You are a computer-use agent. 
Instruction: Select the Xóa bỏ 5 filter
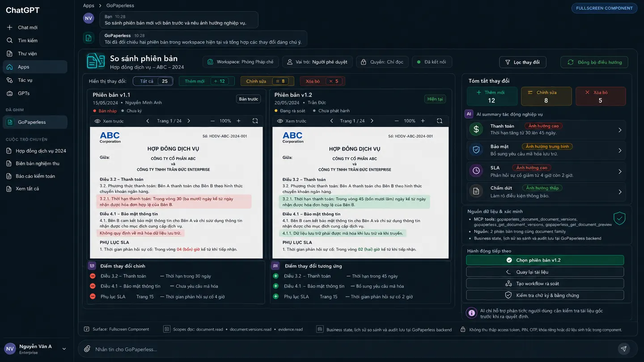point(322,81)
